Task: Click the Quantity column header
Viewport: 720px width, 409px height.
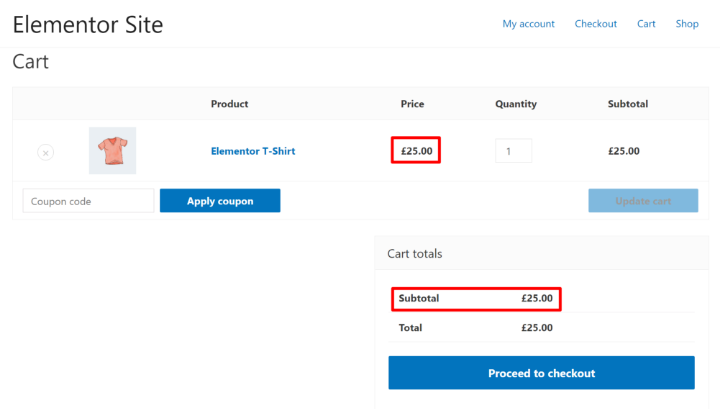Action: (x=515, y=104)
